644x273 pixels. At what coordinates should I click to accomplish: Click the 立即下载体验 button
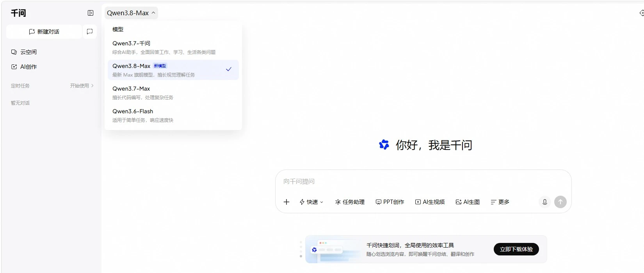(516, 249)
